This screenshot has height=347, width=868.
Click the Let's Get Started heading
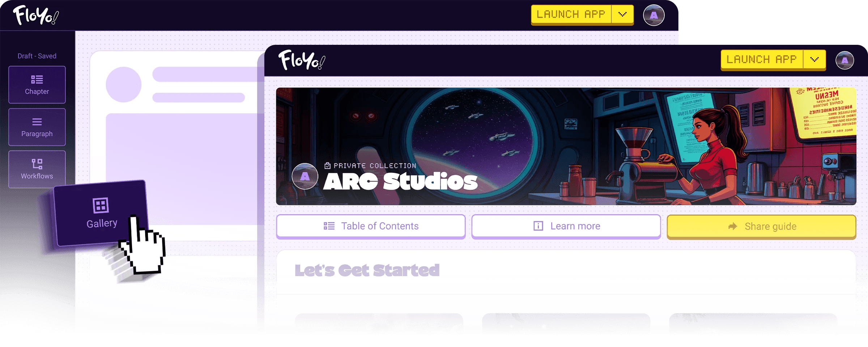pos(367,270)
